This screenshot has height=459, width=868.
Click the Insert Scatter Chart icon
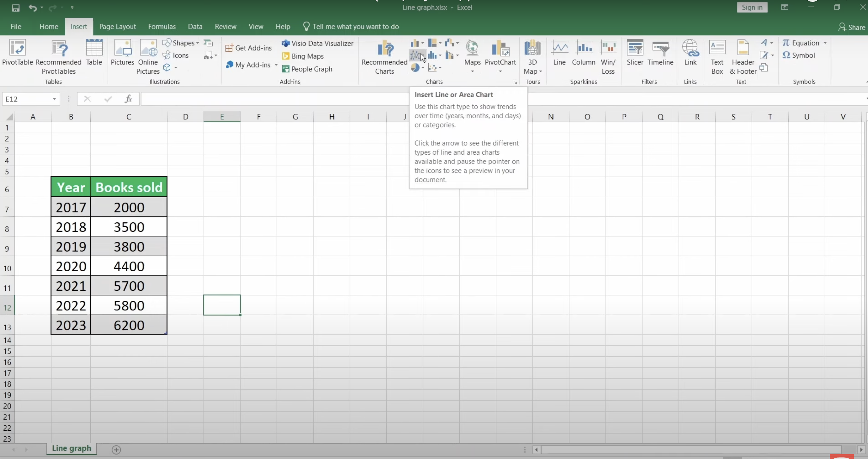(433, 68)
